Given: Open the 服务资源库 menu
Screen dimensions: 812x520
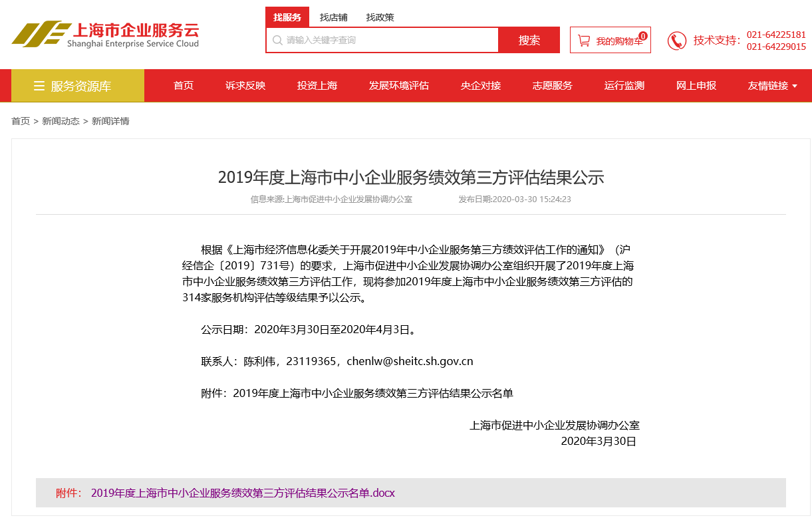Looking at the screenshot, I should (78, 86).
